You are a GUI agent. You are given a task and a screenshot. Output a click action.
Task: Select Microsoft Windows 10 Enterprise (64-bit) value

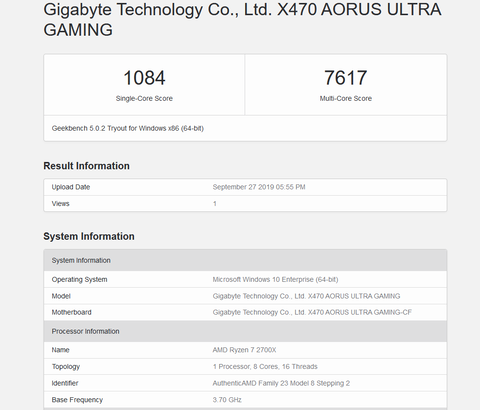(275, 279)
